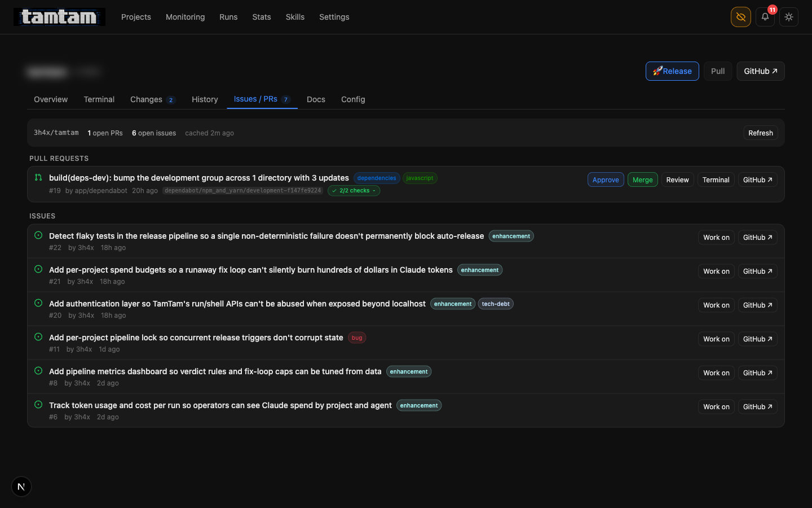This screenshot has width=812, height=508.
Task: Open Projects in top navigation
Action: tap(136, 17)
